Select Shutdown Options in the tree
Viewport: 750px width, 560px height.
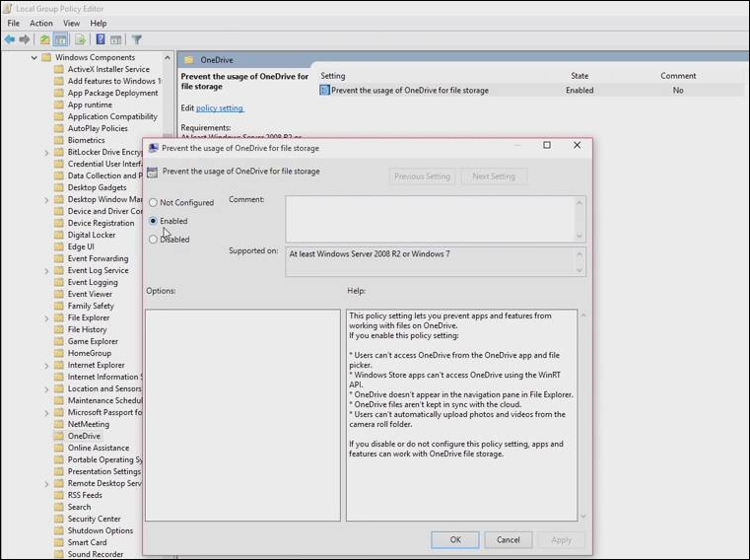click(x=101, y=530)
